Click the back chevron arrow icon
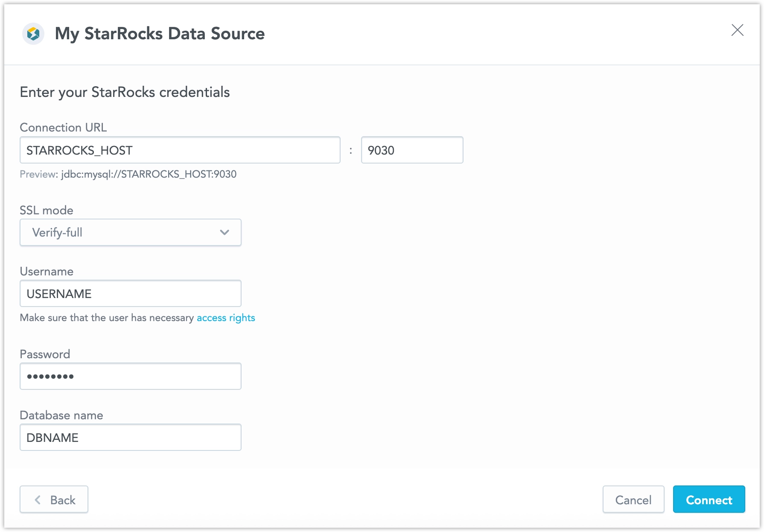 [x=38, y=500]
